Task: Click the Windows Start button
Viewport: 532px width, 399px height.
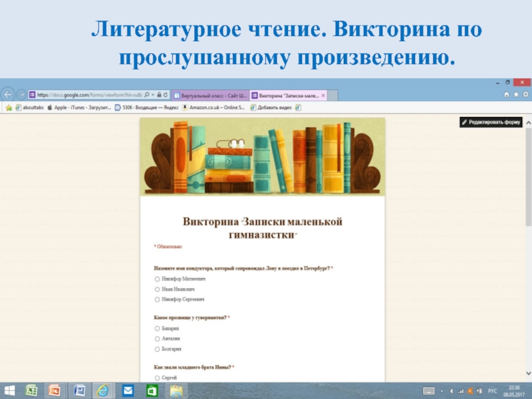Action: pyautogui.click(x=9, y=390)
